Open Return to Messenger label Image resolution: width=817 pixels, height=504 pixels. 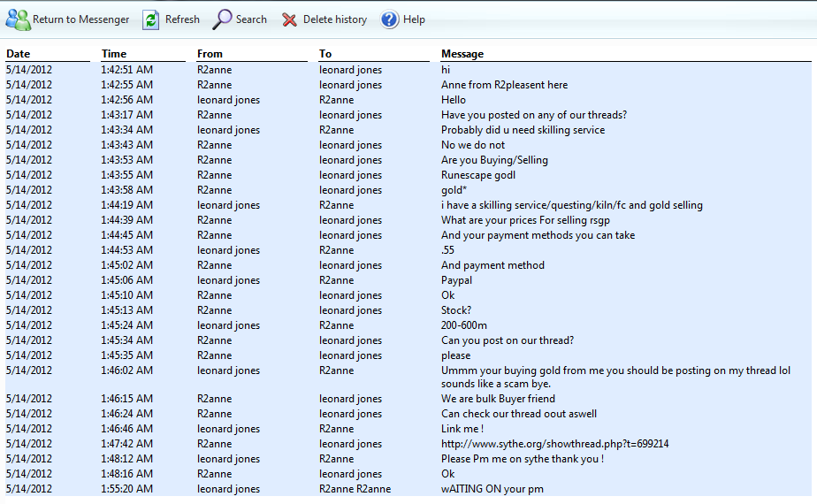point(80,19)
